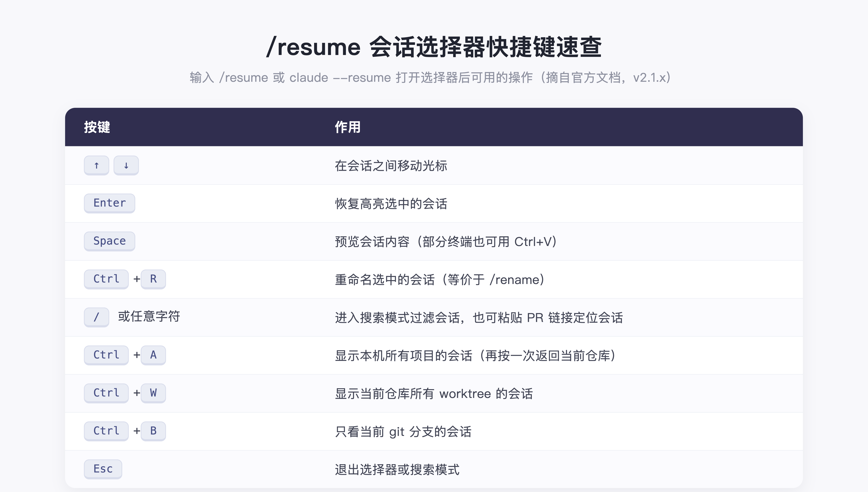Click the subtitle mentioning claude --resume
868x492 pixels.
point(430,77)
